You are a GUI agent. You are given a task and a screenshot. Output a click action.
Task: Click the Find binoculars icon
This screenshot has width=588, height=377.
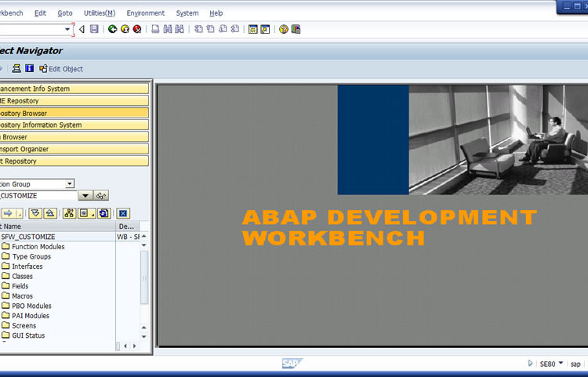click(168, 29)
